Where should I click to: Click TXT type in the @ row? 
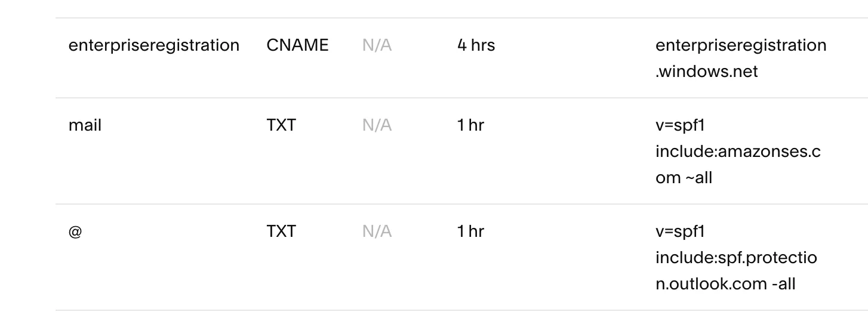coord(281,232)
